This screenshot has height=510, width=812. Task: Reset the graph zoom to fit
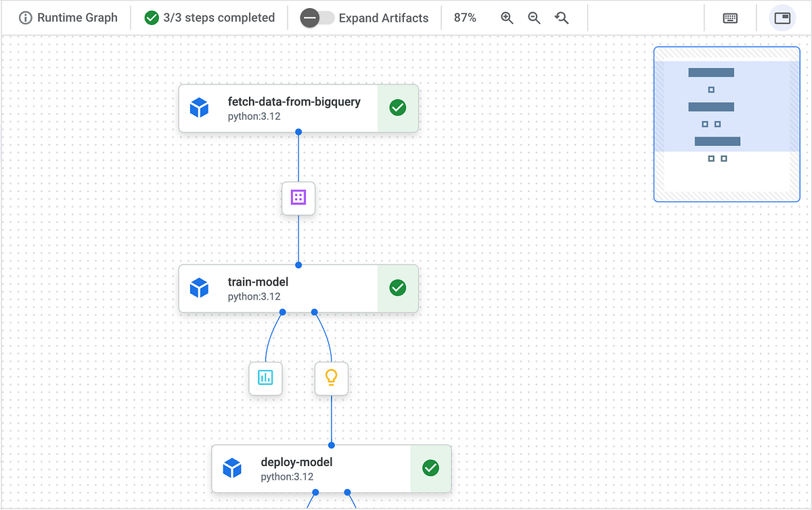(562, 18)
